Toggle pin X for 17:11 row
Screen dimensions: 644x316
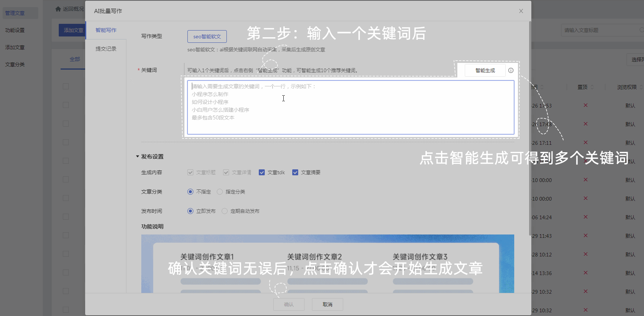tap(586, 143)
